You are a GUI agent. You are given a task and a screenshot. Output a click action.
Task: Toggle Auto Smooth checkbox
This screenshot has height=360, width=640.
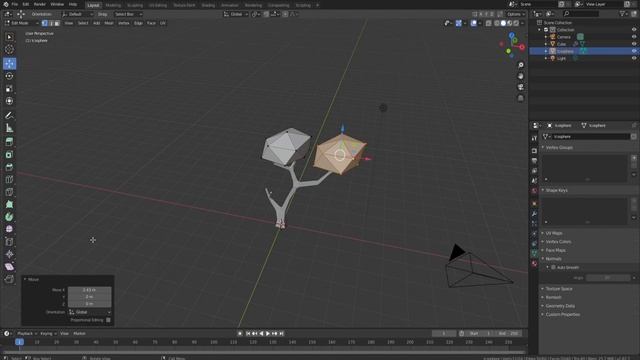[x=553, y=267]
